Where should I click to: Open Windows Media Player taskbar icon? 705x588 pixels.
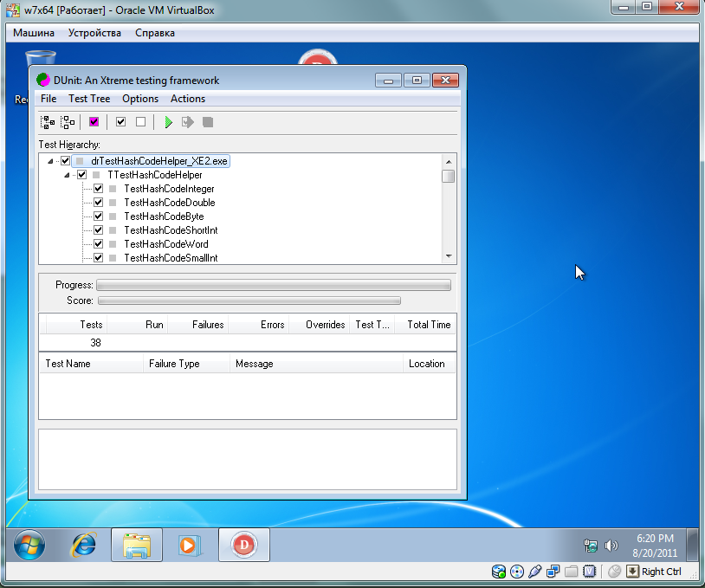(x=189, y=545)
